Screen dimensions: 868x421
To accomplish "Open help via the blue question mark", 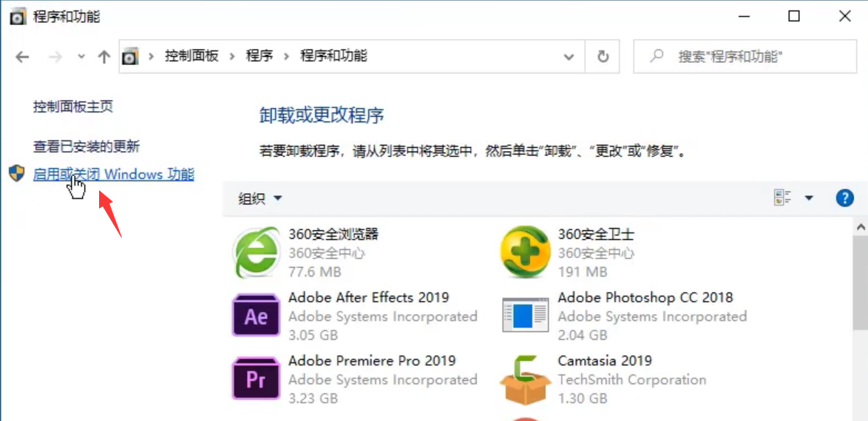I will [844, 198].
